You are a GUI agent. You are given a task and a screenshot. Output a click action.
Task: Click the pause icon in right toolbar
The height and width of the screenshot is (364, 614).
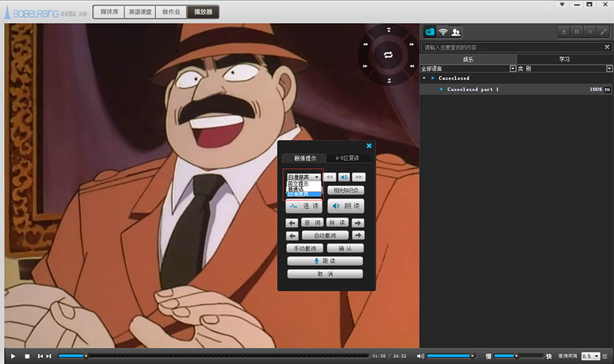576,32
